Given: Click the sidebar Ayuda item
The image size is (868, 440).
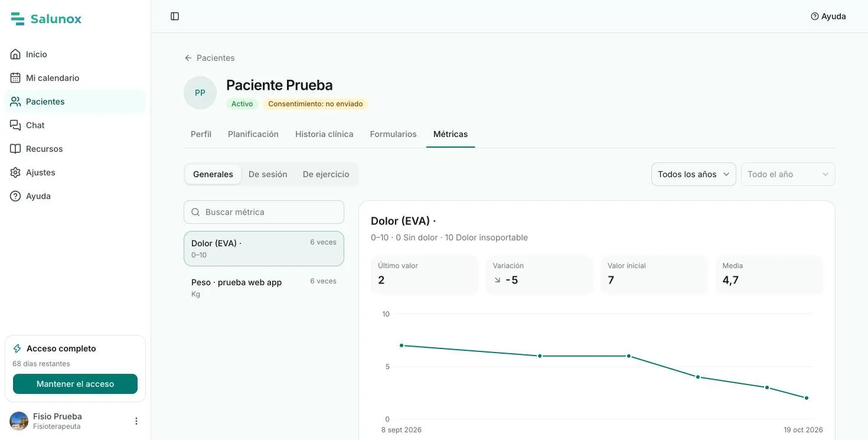Looking at the screenshot, I should click(75, 196).
